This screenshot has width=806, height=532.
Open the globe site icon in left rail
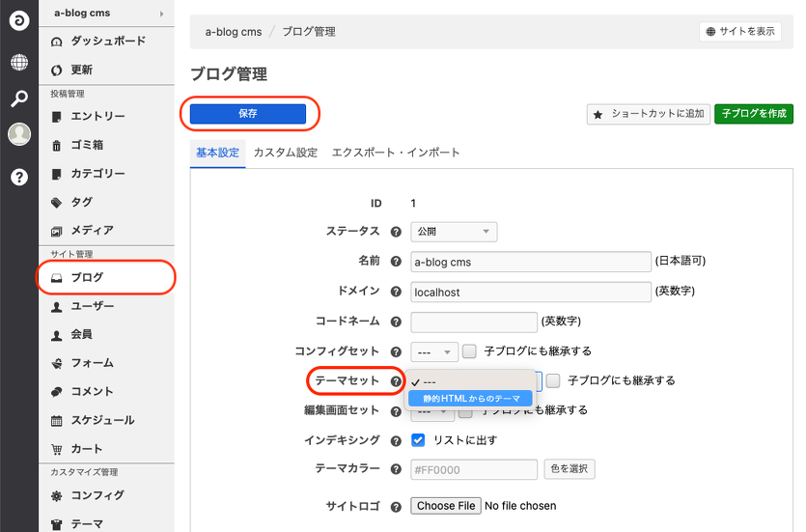[19, 63]
